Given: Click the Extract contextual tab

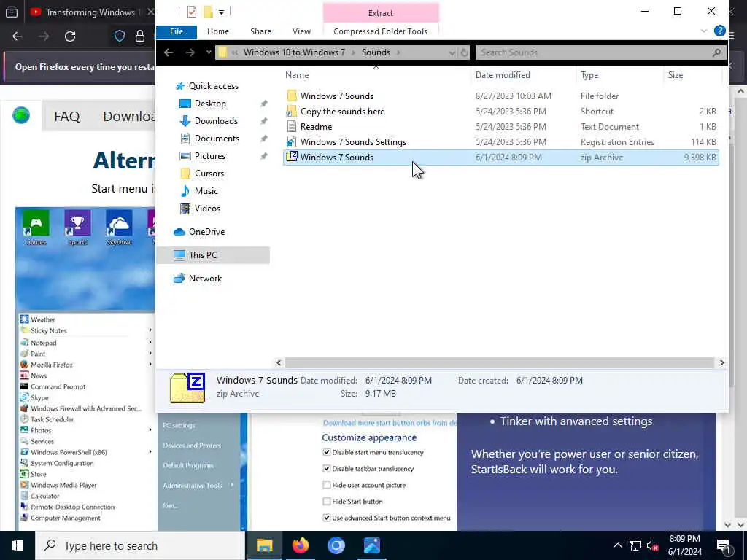Looking at the screenshot, I should coord(381,13).
